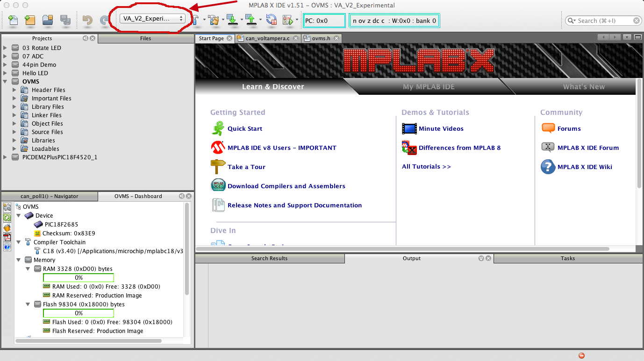Click Clean and Build hammer-broom icon

pos(214,20)
